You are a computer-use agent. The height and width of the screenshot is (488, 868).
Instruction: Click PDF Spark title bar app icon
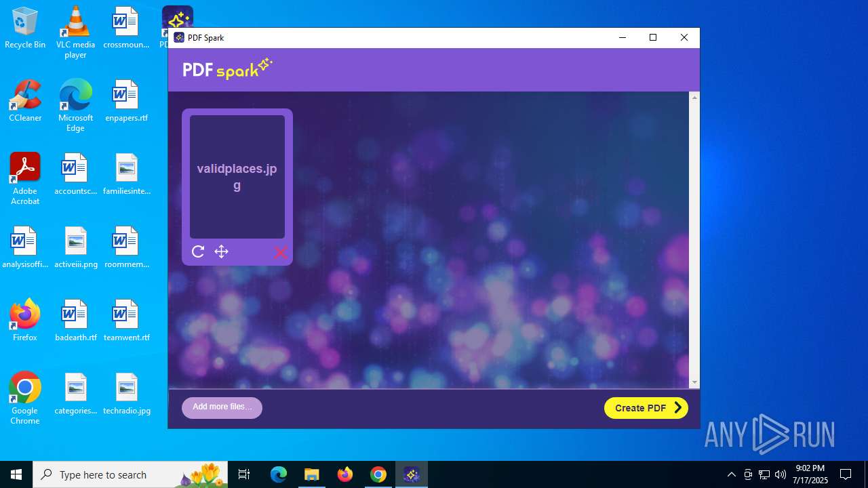coord(179,38)
